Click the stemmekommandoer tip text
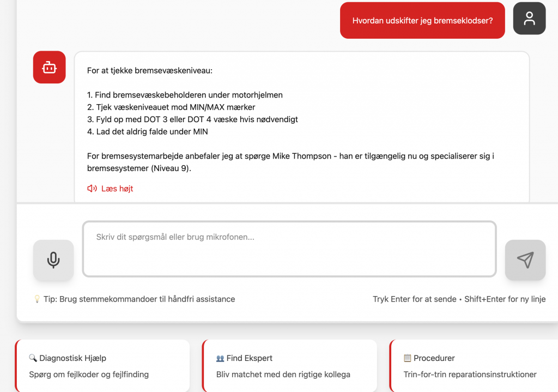This screenshot has height=392, width=558. tap(139, 299)
